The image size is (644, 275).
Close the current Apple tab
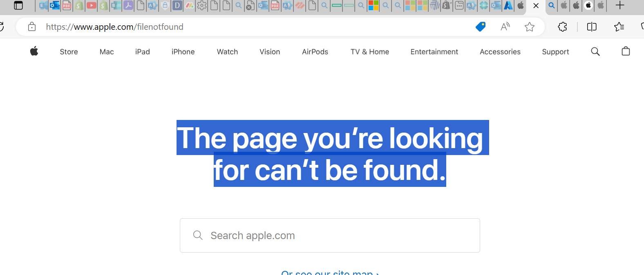coord(536,6)
